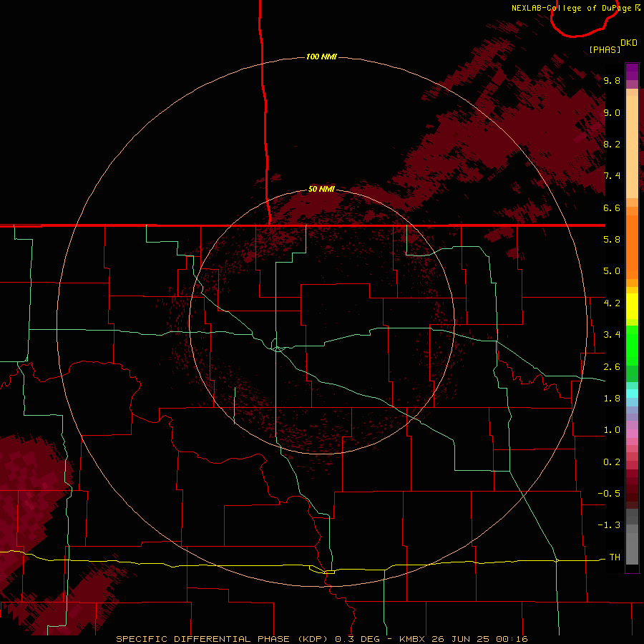Viewport: 644px width, 644px height.
Task: Click the 1.0 value on the color scale
Action: [612, 430]
